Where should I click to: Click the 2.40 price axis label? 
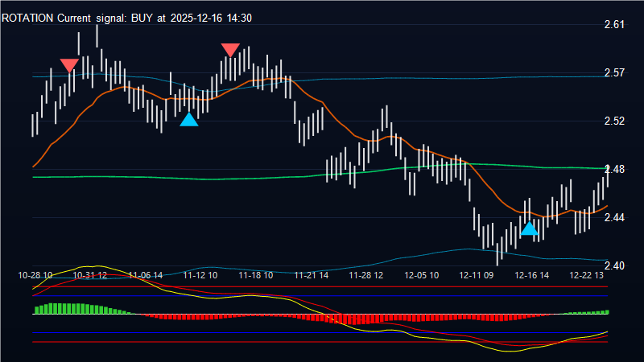614,266
